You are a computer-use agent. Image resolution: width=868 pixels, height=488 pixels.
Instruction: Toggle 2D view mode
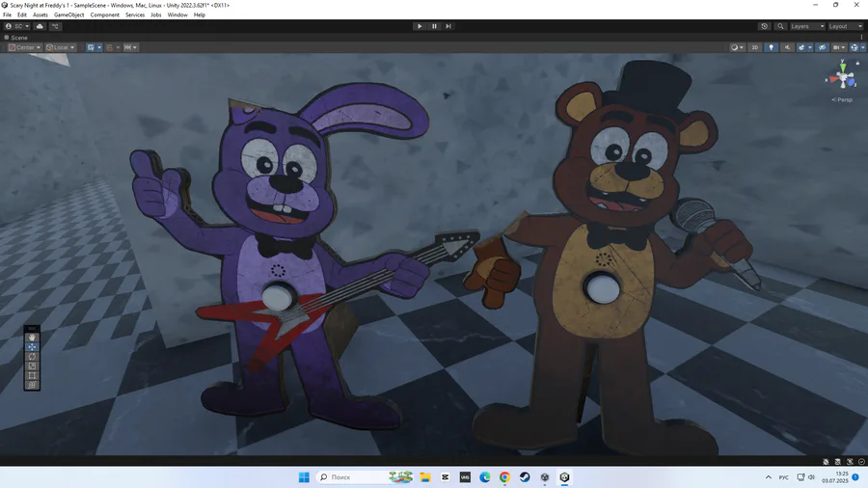[x=755, y=47]
